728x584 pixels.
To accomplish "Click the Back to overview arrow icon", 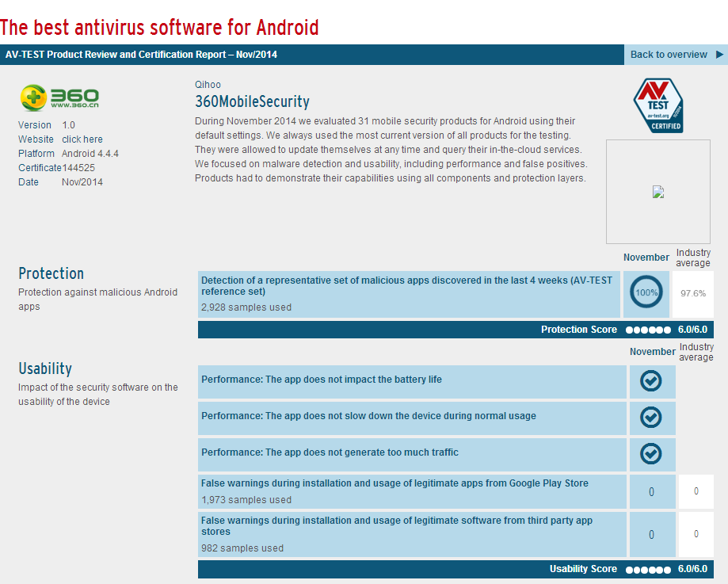I will pyautogui.click(x=719, y=55).
